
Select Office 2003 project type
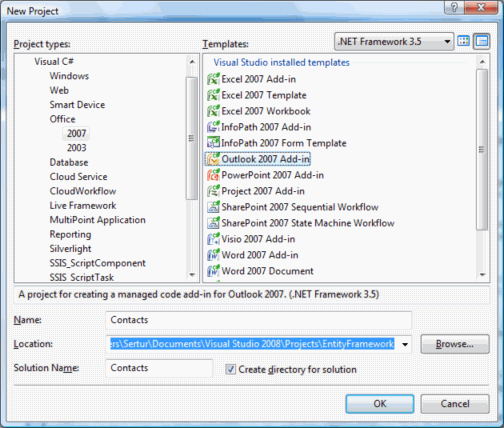77,148
